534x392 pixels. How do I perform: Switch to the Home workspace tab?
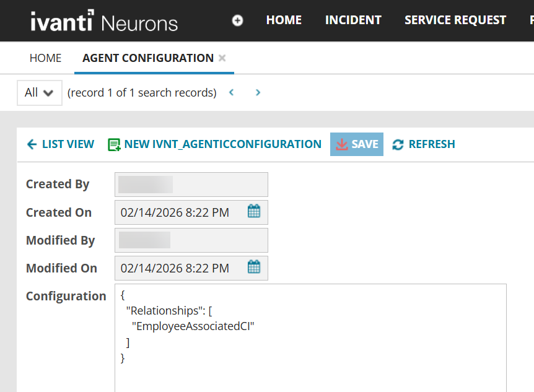(x=46, y=58)
